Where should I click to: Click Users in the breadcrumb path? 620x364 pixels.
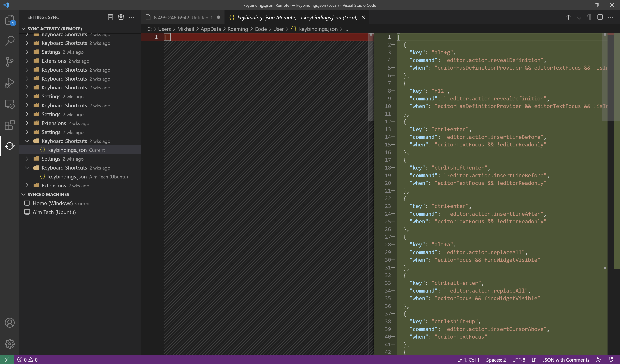pyautogui.click(x=164, y=29)
